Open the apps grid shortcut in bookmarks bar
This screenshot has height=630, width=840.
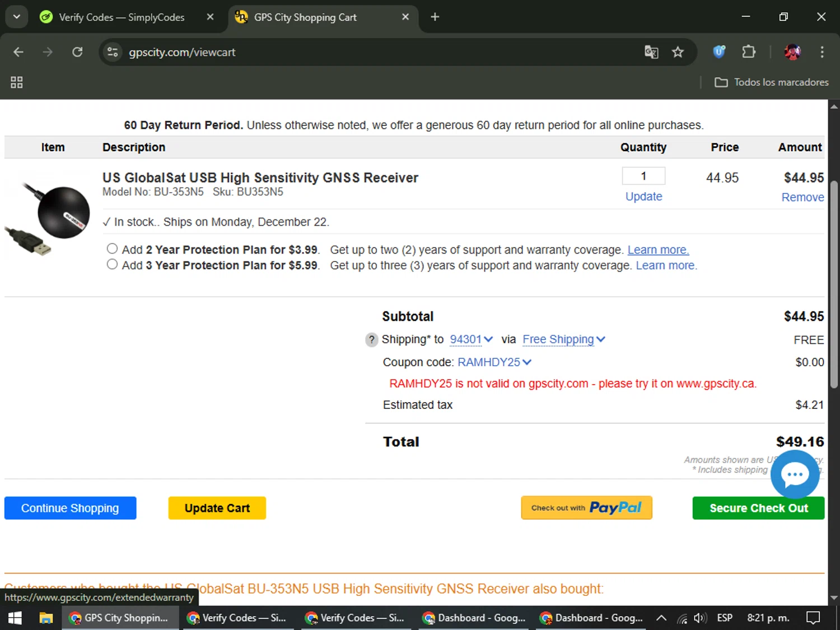17,82
